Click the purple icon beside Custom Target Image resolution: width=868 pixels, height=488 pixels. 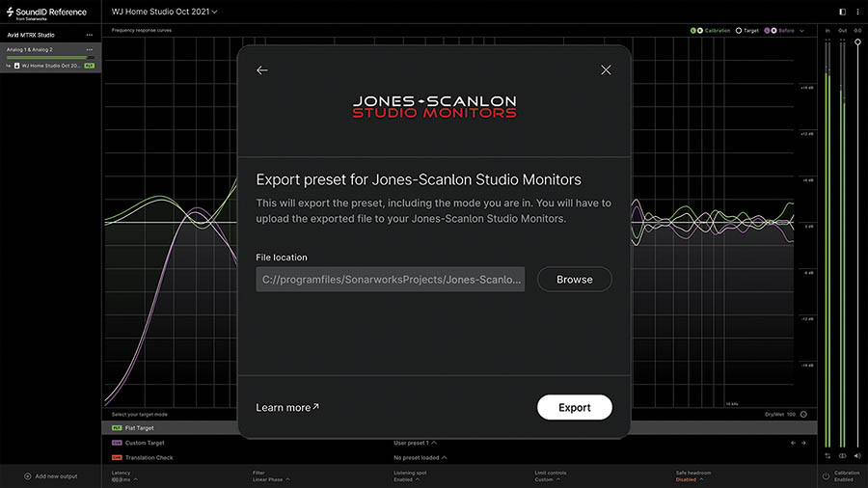click(117, 443)
